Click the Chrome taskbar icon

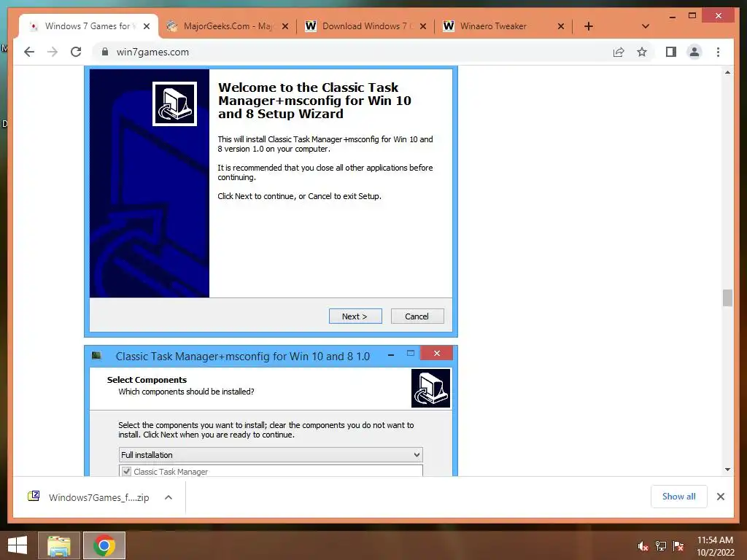point(104,545)
